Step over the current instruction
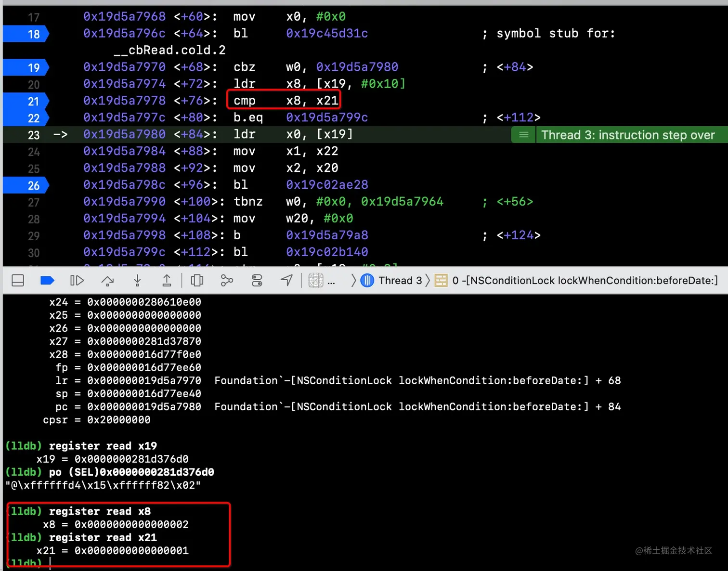728x571 pixels. [x=107, y=280]
